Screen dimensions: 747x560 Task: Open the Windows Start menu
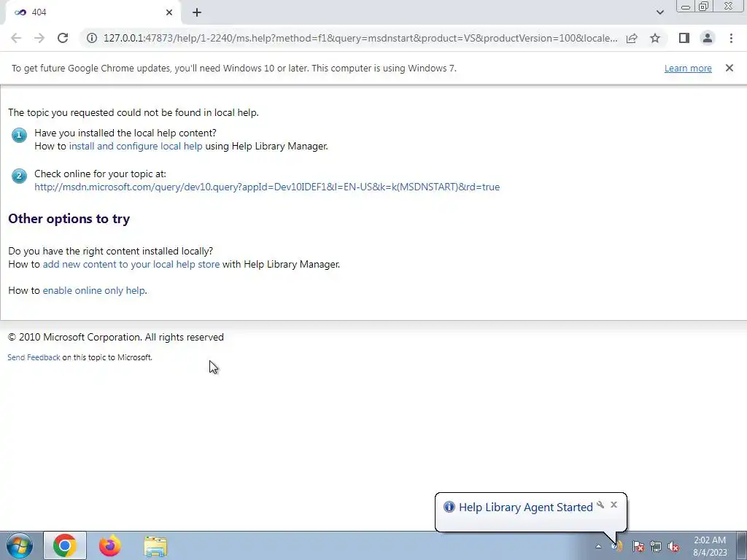click(20, 545)
